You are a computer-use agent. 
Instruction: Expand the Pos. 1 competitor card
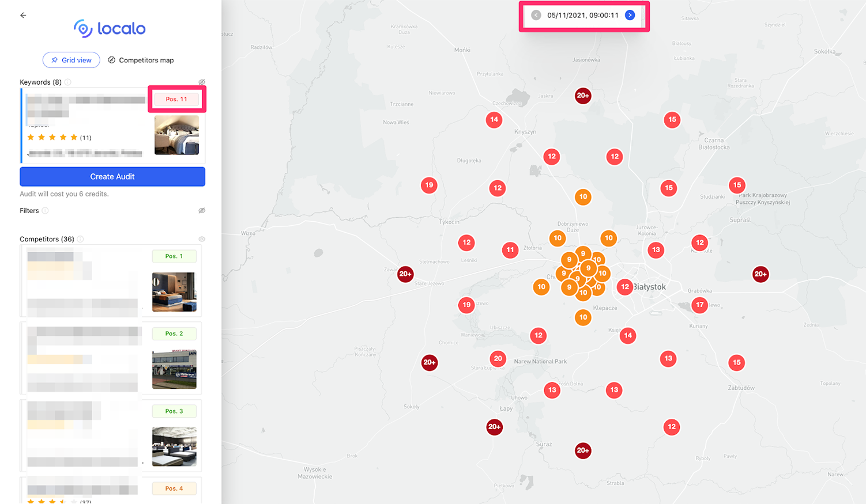[x=111, y=281]
